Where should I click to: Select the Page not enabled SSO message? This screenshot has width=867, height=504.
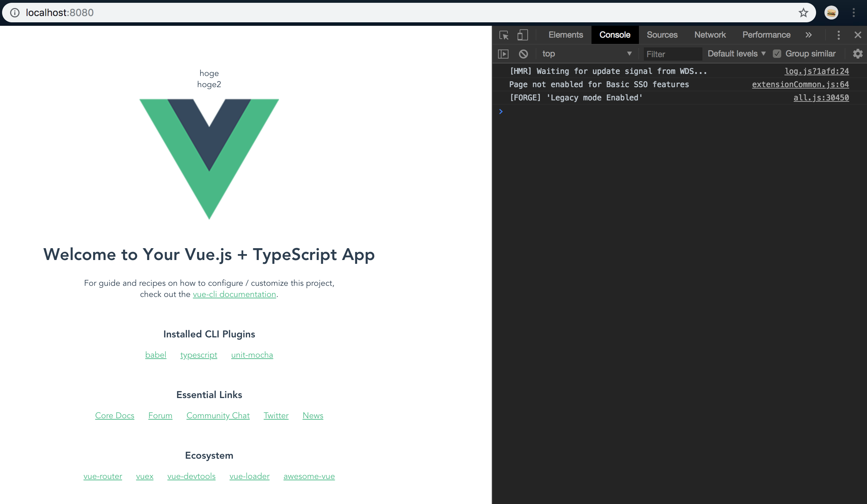click(599, 84)
